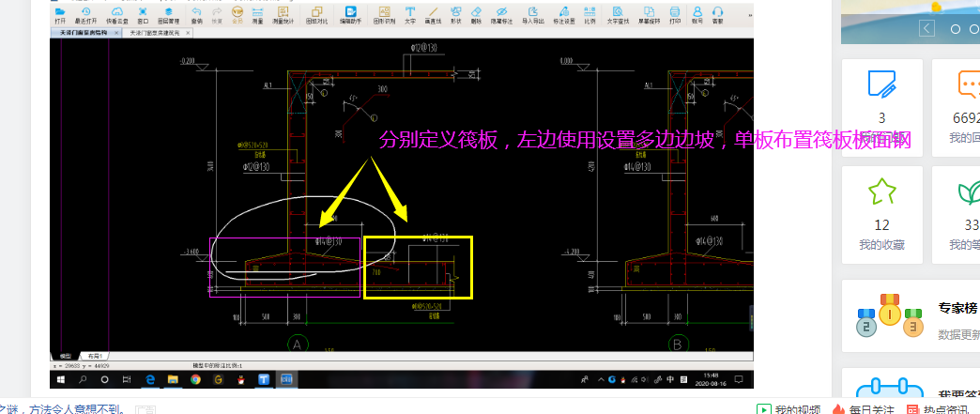Open the 最近打开 recent files list
The image size is (980, 414).
(x=85, y=16)
